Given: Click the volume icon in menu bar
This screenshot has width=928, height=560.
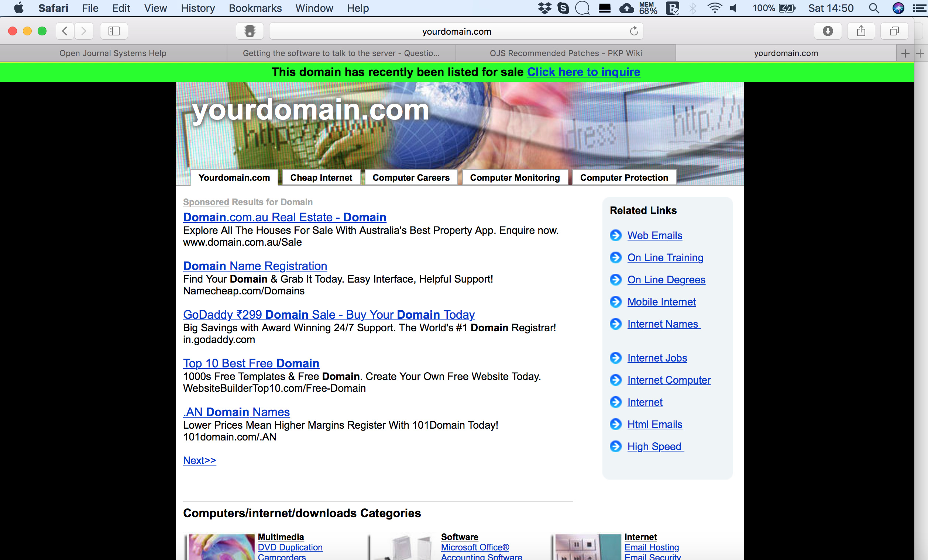Looking at the screenshot, I should [x=733, y=8].
